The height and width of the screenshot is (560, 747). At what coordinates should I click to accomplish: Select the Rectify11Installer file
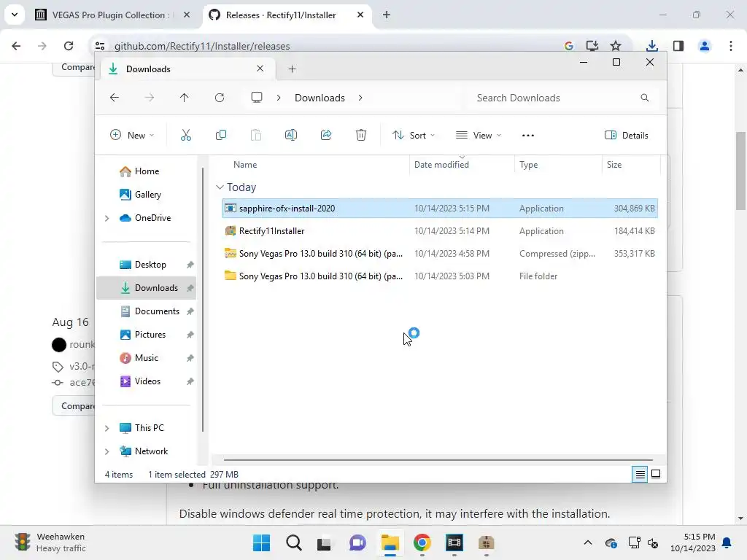(x=440, y=231)
